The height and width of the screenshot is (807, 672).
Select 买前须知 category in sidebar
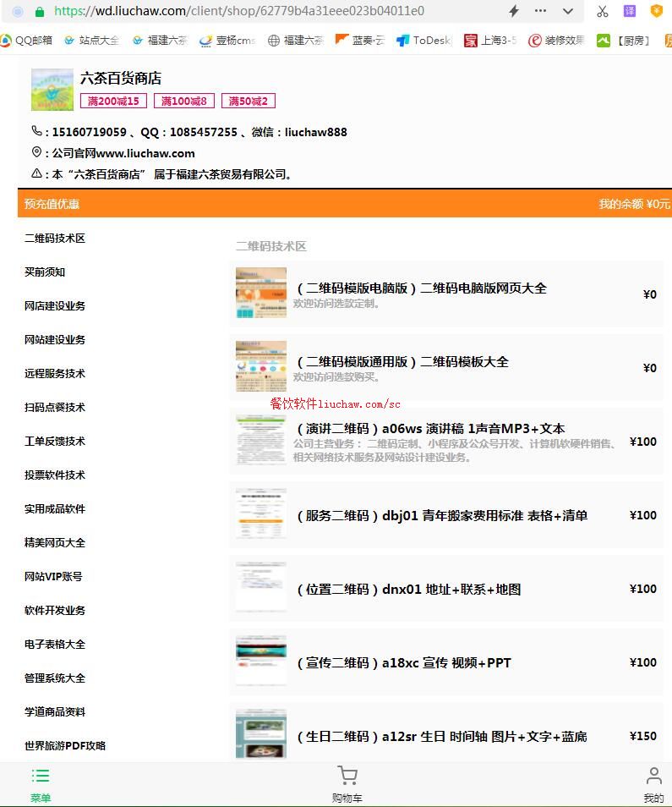(45, 272)
